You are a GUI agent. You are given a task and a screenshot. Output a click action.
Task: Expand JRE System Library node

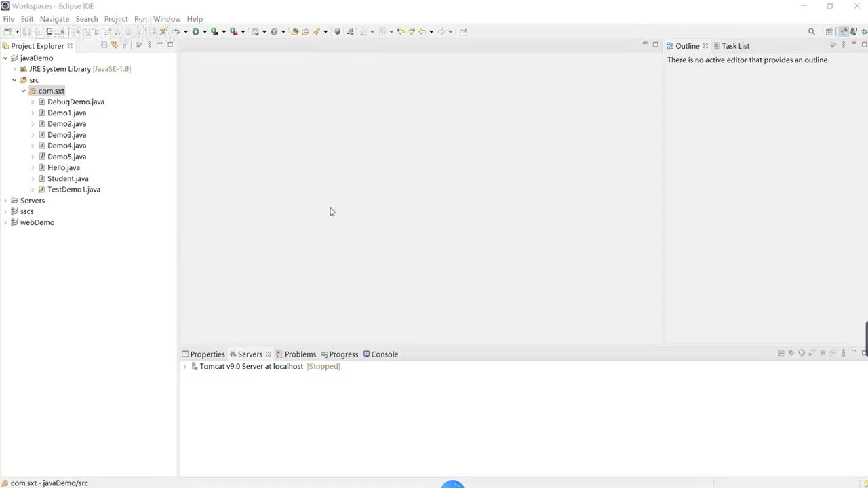point(14,69)
